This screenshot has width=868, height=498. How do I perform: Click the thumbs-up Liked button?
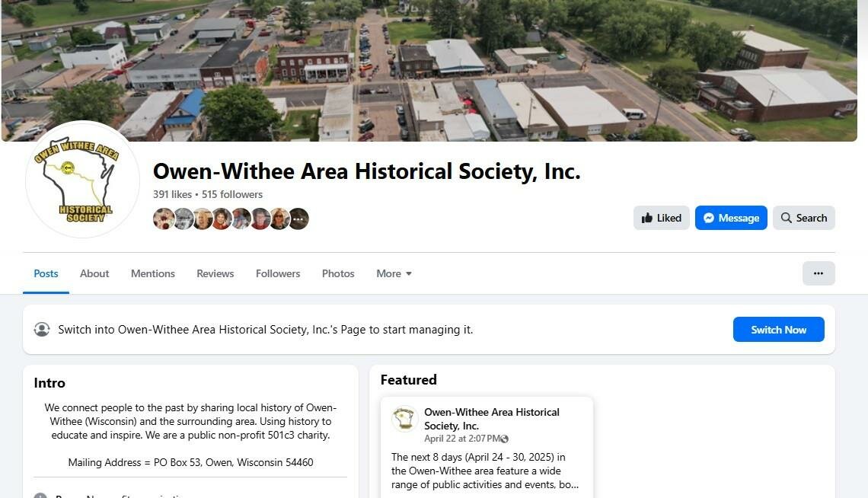pyautogui.click(x=662, y=218)
